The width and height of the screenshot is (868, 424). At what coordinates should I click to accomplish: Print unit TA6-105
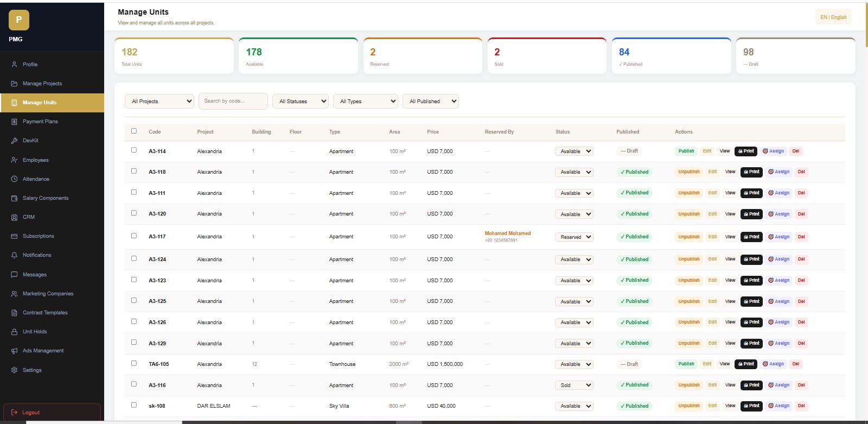(746, 364)
